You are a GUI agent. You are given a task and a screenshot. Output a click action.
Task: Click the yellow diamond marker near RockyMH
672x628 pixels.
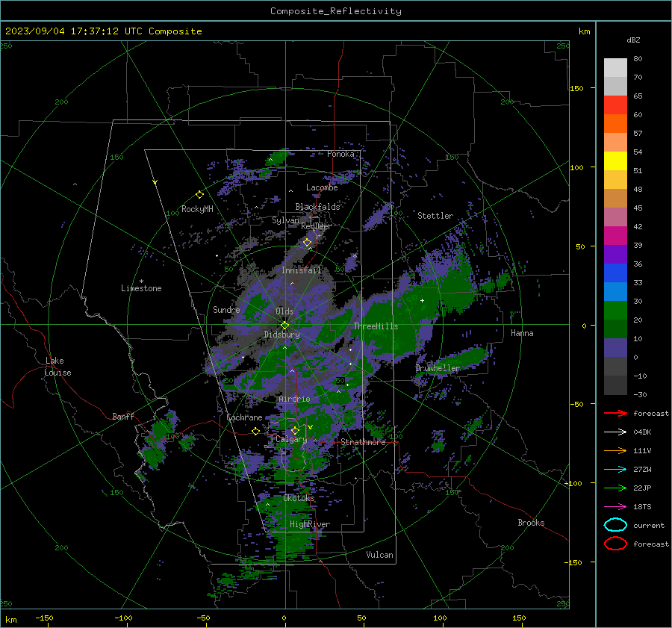click(199, 195)
